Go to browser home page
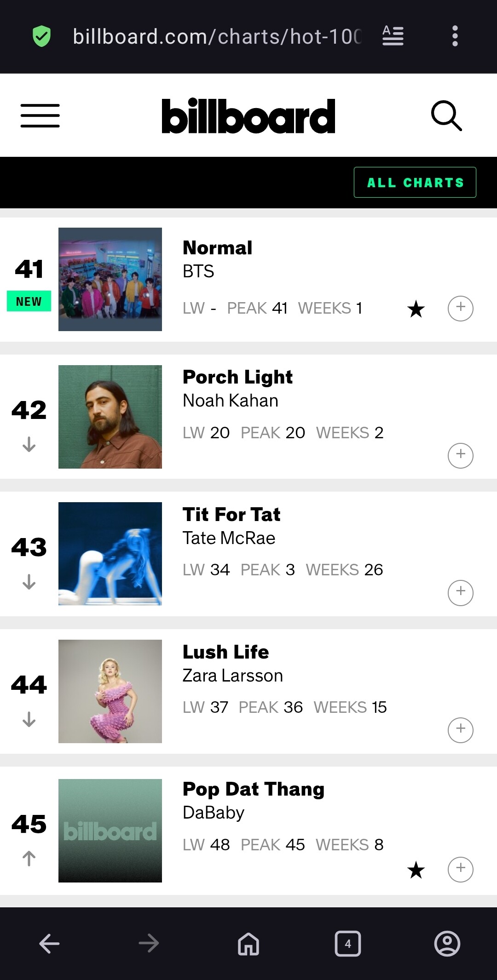Screen dimensions: 497x980 tap(248, 944)
